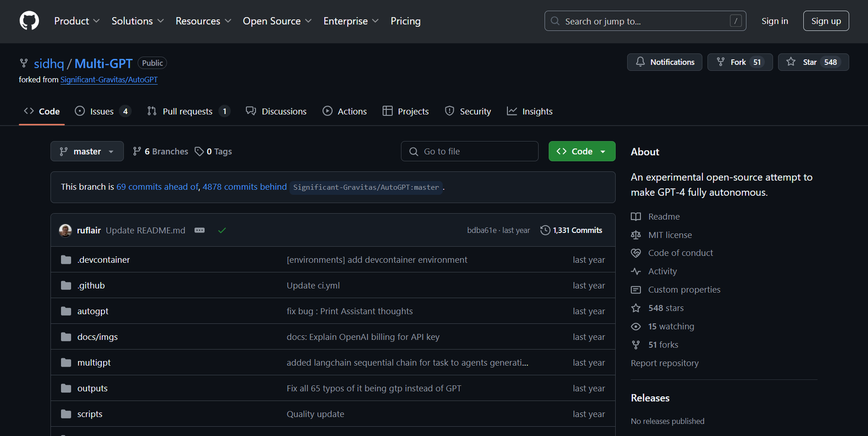Image resolution: width=868 pixels, height=436 pixels.
Task: Click the magnifier icon in header search
Action: pyautogui.click(x=555, y=21)
